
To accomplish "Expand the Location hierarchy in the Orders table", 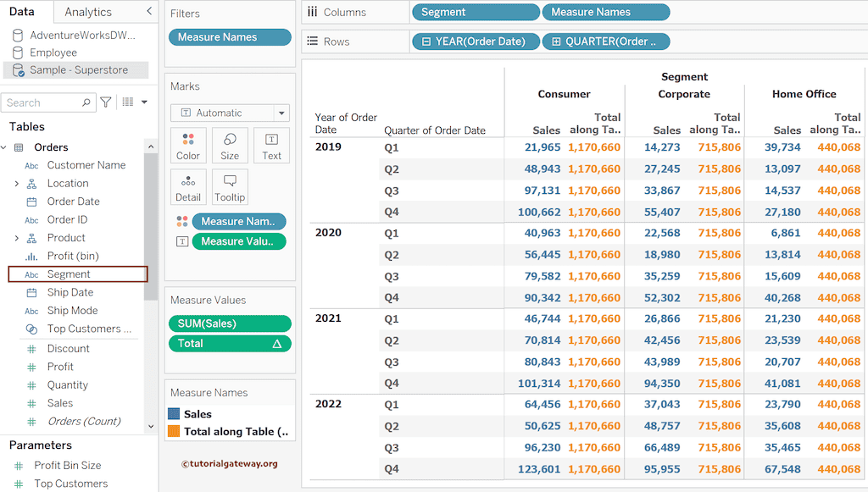I will coord(16,184).
